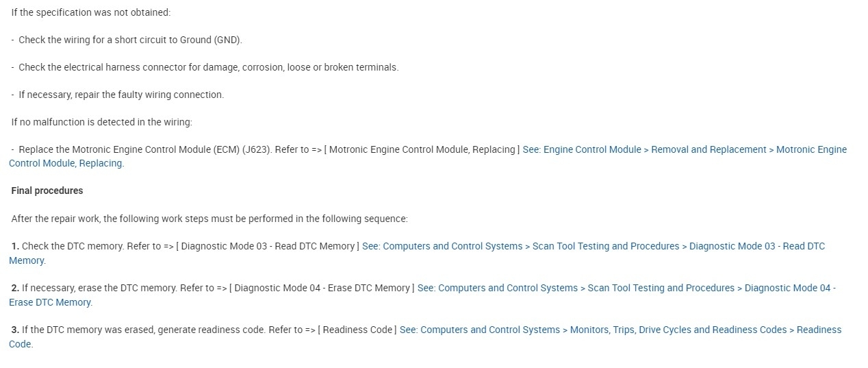Click the bracketed Diagnostic Mode 04 reference text

(321, 288)
